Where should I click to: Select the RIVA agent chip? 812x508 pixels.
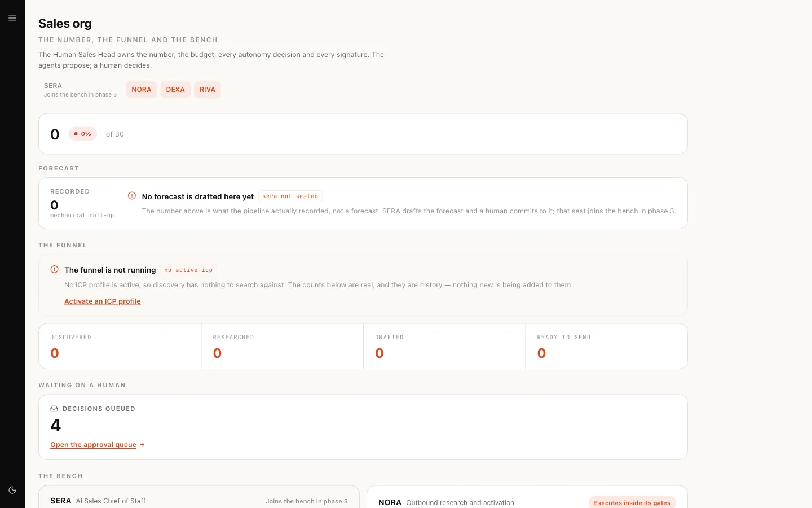coord(208,90)
